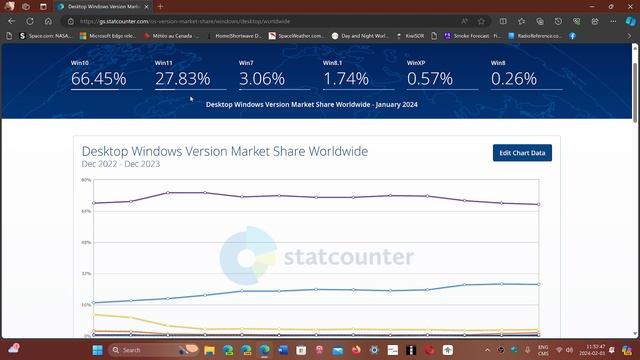The image size is (640, 360).
Task: View site information lock icon in address bar
Action: click(x=71, y=21)
